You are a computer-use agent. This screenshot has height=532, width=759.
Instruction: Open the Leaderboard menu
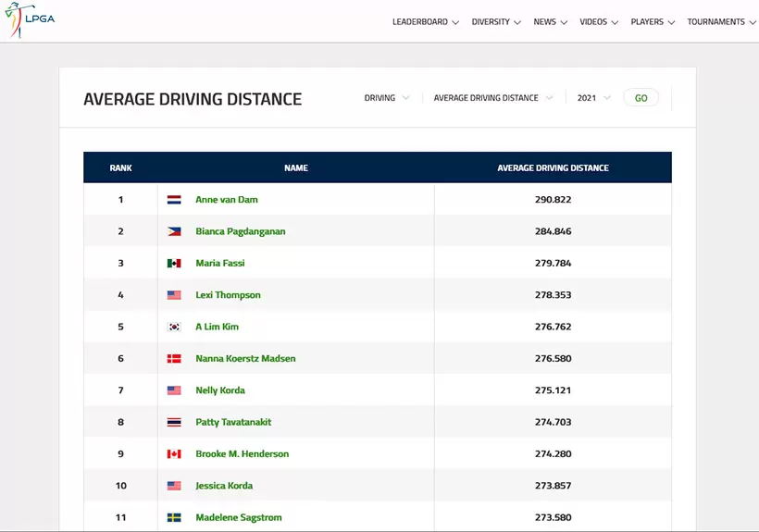(425, 22)
